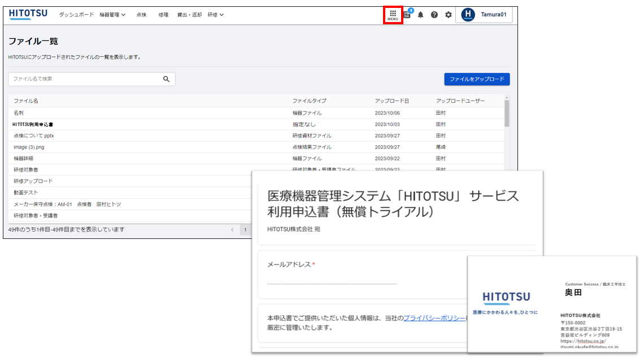Open the 点検 menu item

click(141, 15)
